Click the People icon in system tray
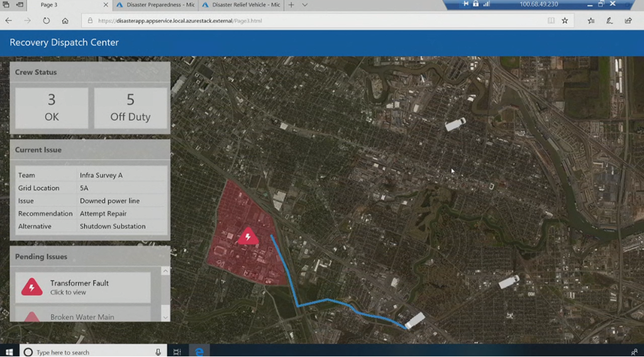 (x=634, y=352)
